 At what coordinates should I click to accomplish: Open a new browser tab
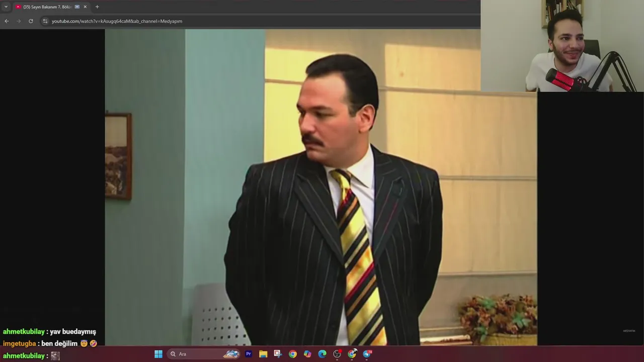click(97, 7)
